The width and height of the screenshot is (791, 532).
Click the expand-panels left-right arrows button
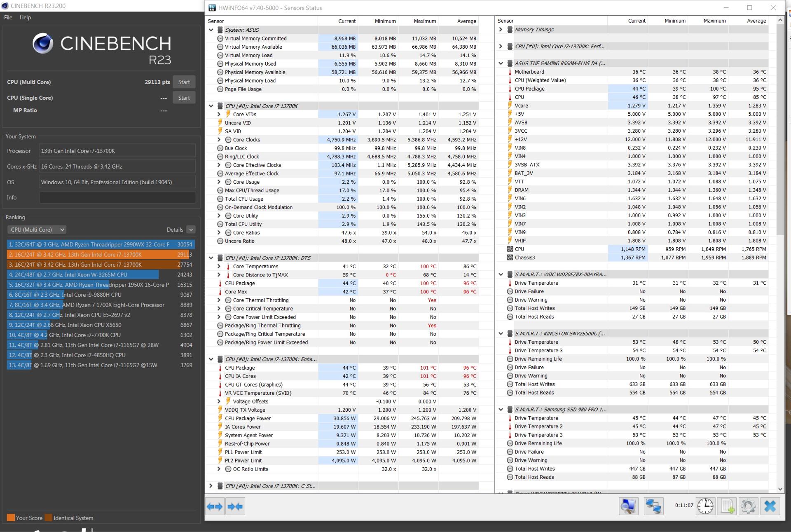(215, 506)
